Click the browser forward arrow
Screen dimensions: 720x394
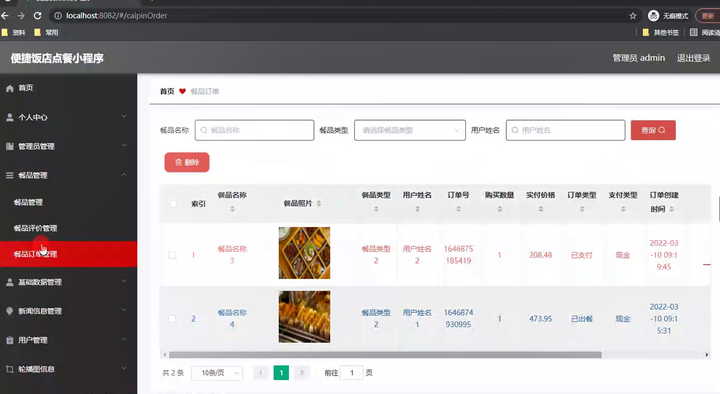coord(21,16)
